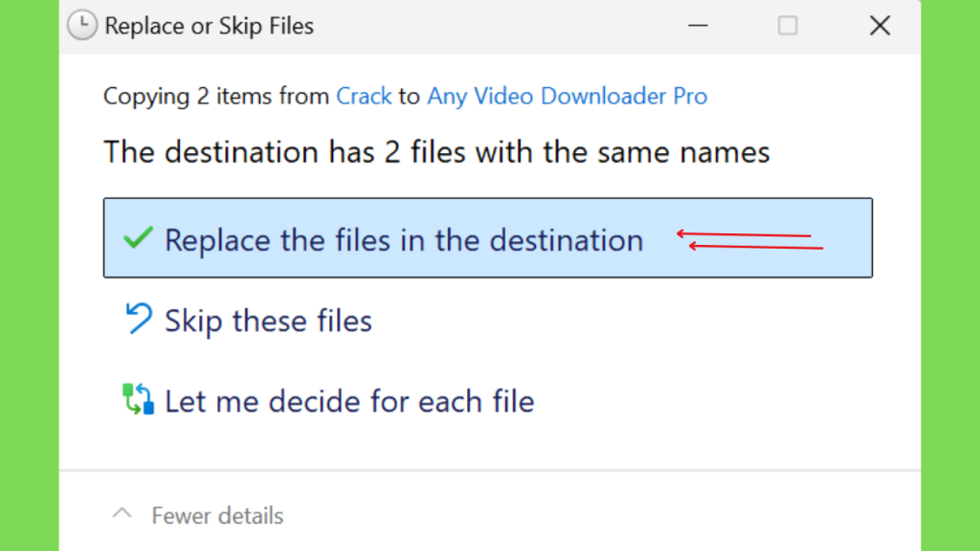The height and width of the screenshot is (551, 980).
Task: Click the compare files icon beside Let me decide
Action: [138, 399]
